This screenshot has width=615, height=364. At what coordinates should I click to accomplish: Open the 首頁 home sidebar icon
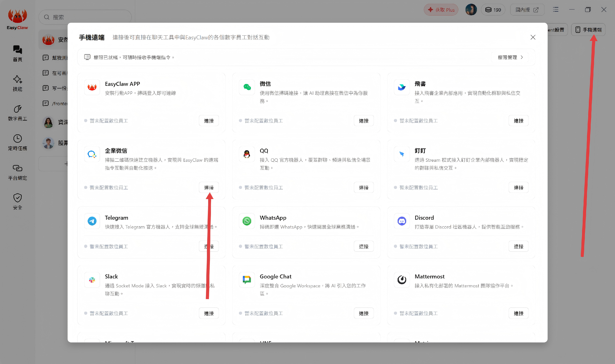pyautogui.click(x=17, y=53)
